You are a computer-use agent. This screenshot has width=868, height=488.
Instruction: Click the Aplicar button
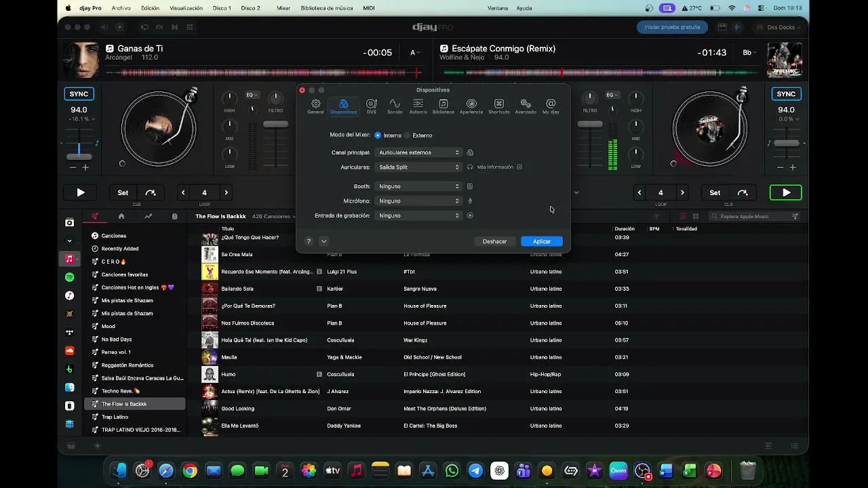[x=542, y=241]
